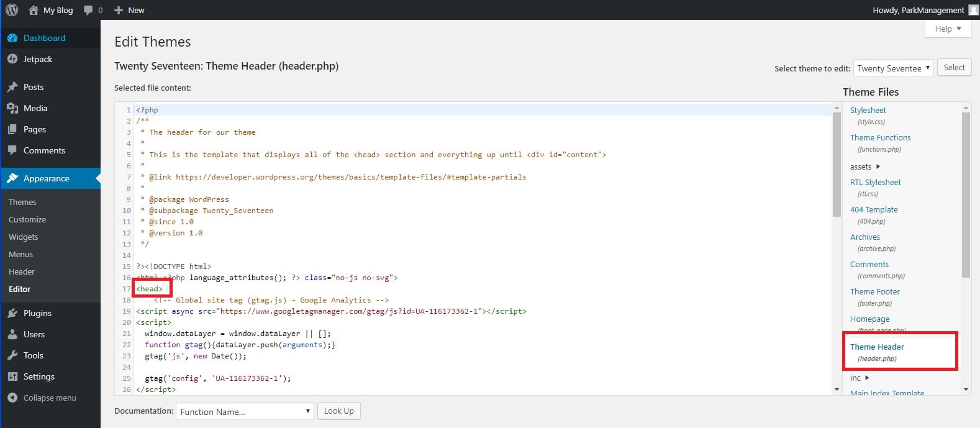
Task: Click the Look Up button
Action: 339,411
